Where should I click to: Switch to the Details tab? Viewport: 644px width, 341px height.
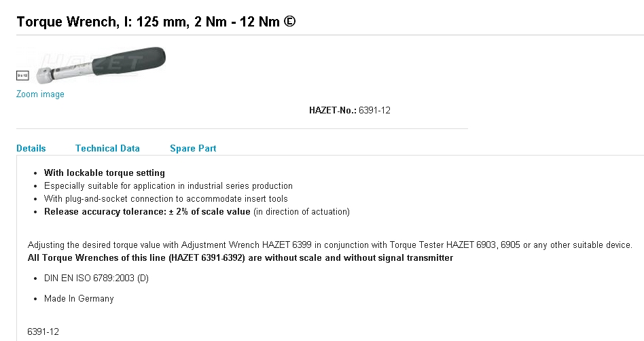(x=31, y=148)
